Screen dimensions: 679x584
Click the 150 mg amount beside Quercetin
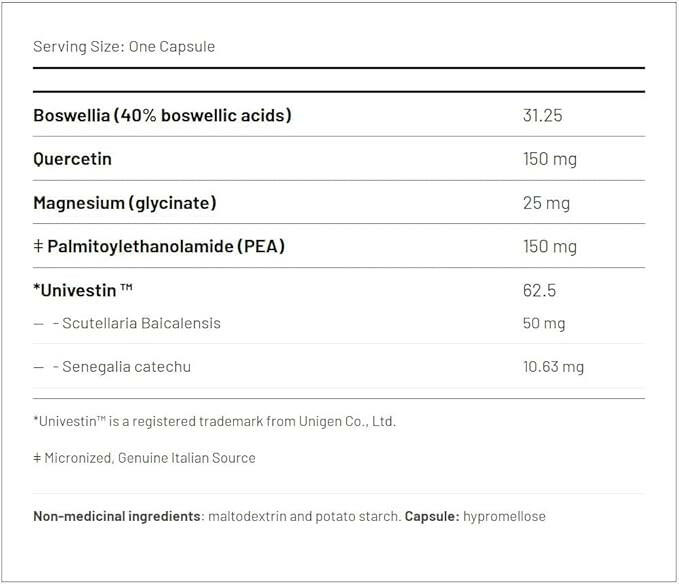coord(549,159)
